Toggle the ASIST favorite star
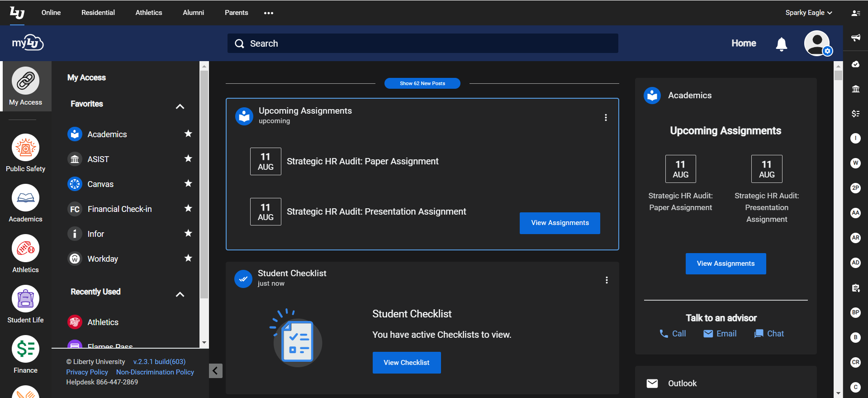The width and height of the screenshot is (868, 398). tap(188, 158)
